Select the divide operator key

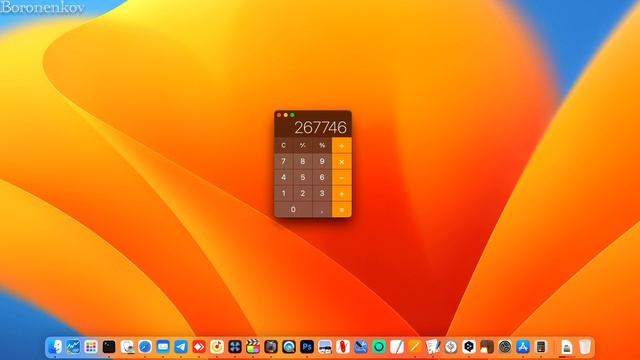click(x=342, y=145)
